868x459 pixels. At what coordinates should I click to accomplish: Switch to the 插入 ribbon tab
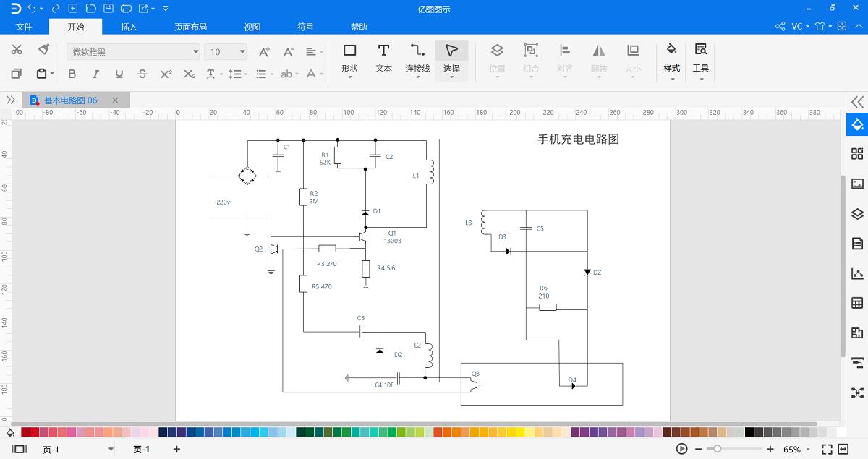(x=128, y=26)
